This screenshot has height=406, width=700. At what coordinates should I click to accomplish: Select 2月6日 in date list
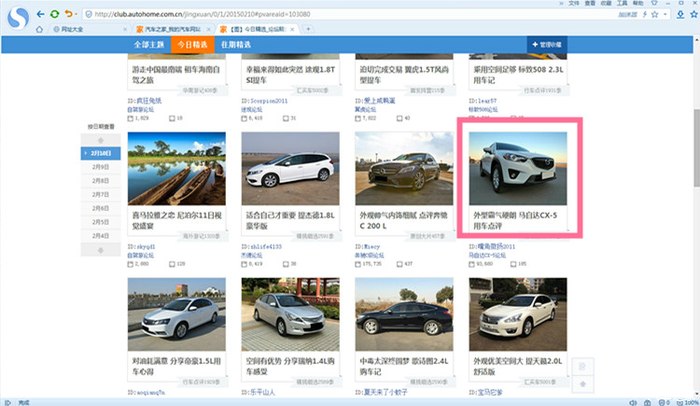[100, 208]
